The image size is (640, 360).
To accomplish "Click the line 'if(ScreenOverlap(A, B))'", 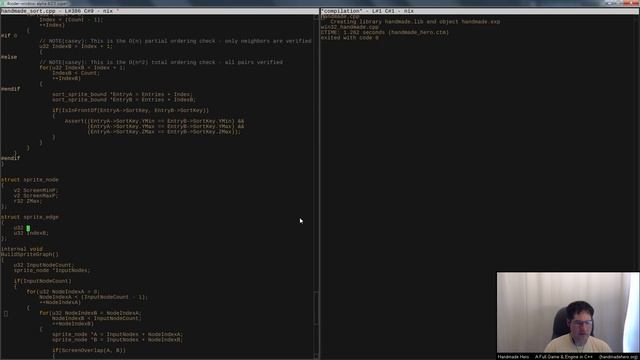I will [x=89, y=350].
